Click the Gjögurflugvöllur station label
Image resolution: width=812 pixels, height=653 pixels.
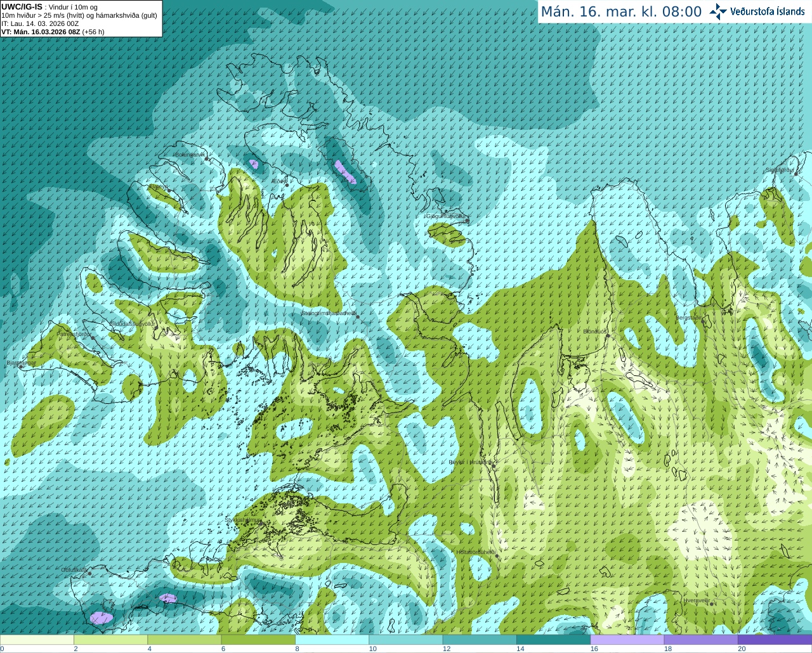(446, 216)
